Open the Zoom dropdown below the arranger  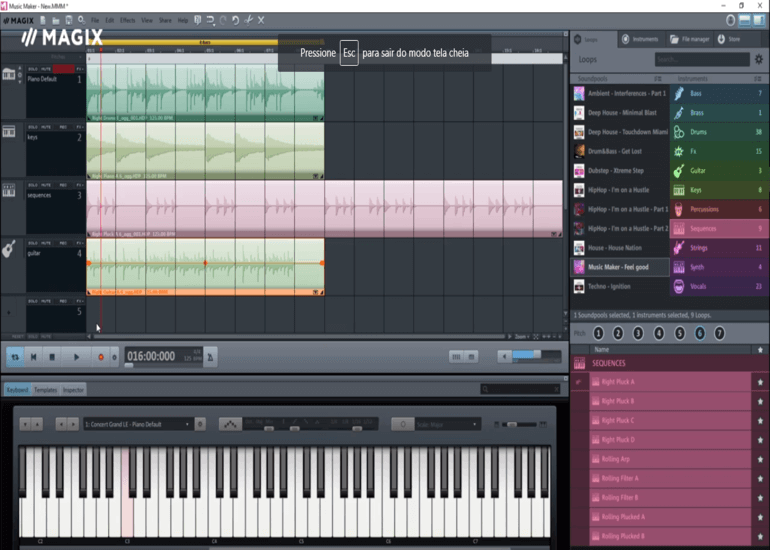click(522, 337)
